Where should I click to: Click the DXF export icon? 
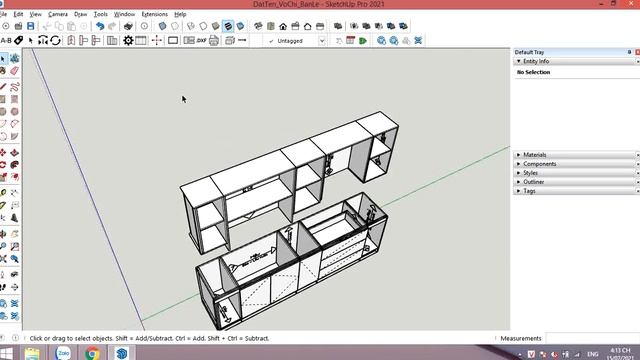pyautogui.click(x=202, y=40)
